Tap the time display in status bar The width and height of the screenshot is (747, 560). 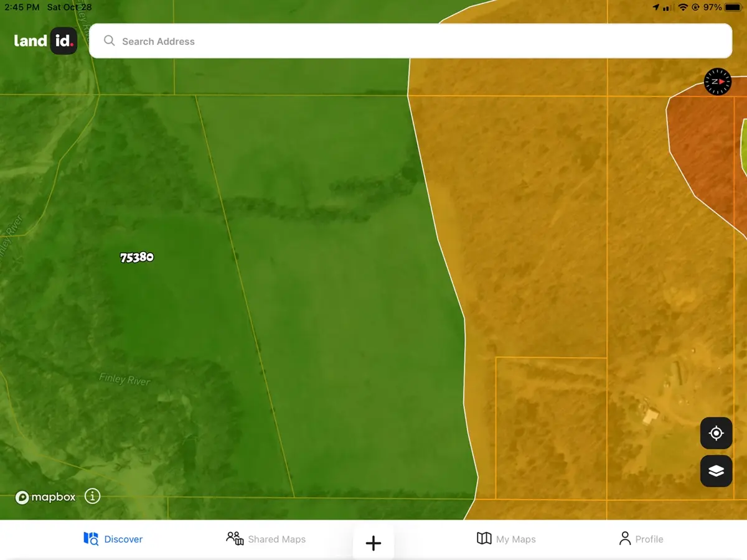pos(22,7)
